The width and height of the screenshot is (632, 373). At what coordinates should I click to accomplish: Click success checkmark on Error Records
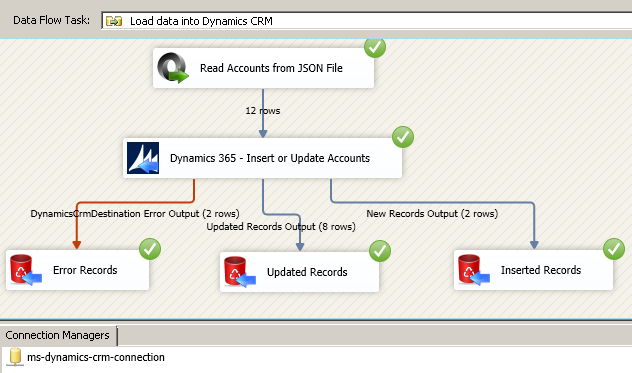(150, 249)
